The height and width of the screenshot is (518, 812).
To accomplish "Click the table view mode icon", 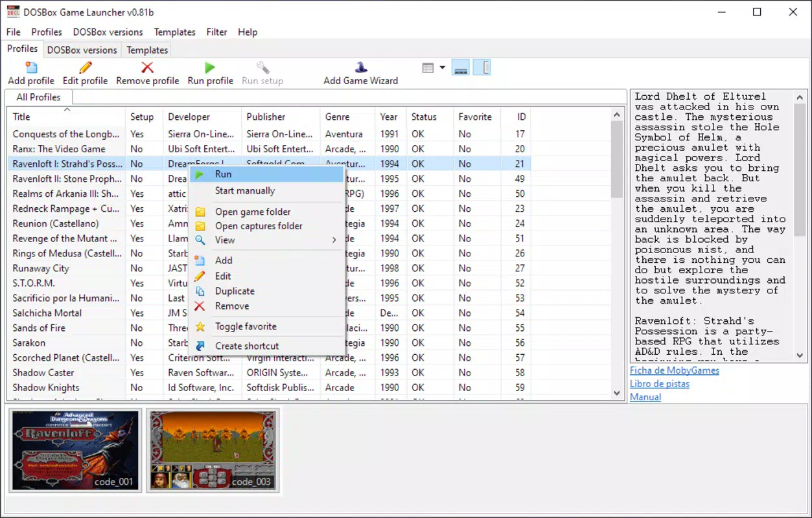I will (428, 67).
